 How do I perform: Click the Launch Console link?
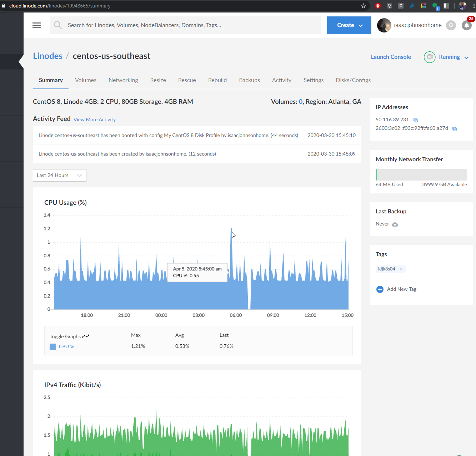391,57
